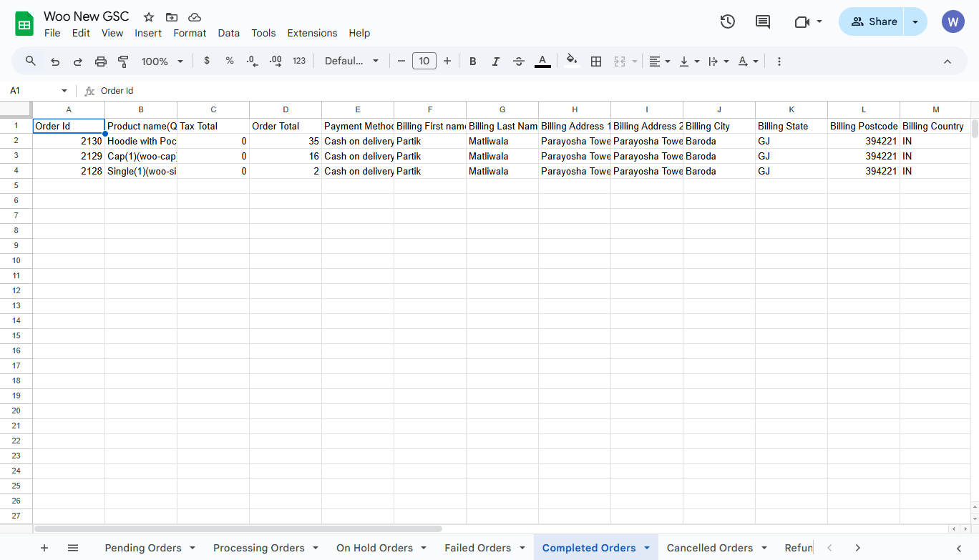Image resolution: width=979 pixels, height=560 pixels.
Task: Switch to the Processing Orders tab
Action: point(258,548)
